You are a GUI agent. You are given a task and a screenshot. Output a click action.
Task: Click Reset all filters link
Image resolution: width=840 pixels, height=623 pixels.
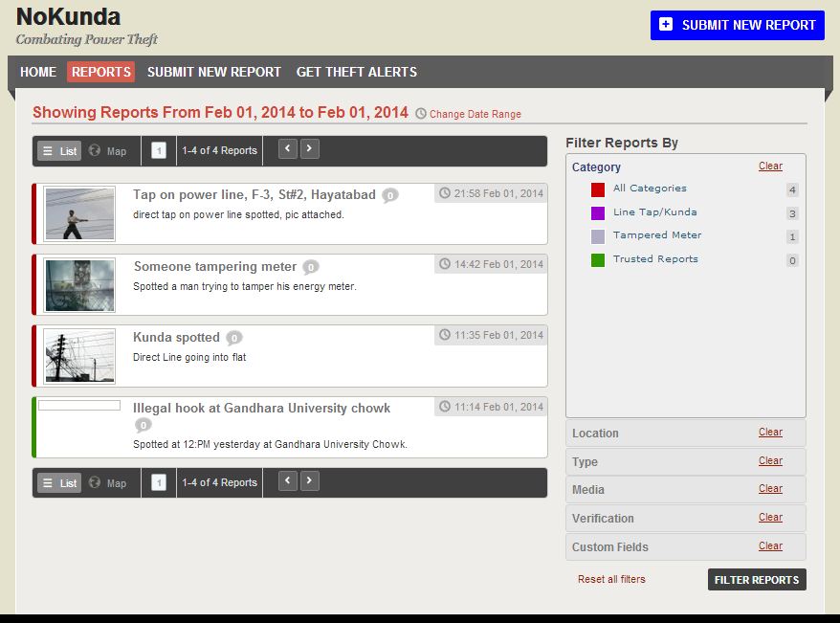coord(611,579)
